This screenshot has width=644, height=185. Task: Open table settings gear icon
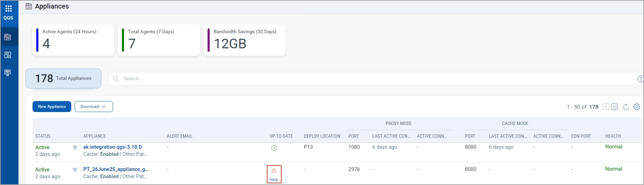click(636, 107)
